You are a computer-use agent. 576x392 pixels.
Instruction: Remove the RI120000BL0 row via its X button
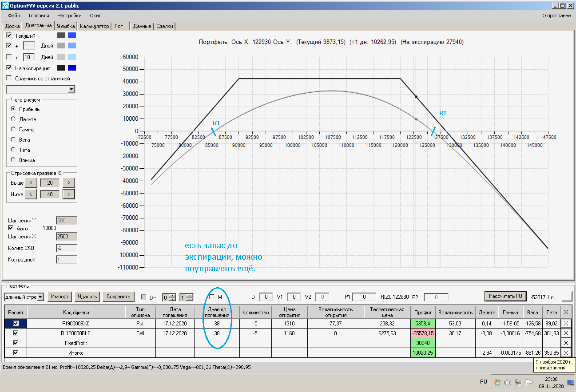566,333
